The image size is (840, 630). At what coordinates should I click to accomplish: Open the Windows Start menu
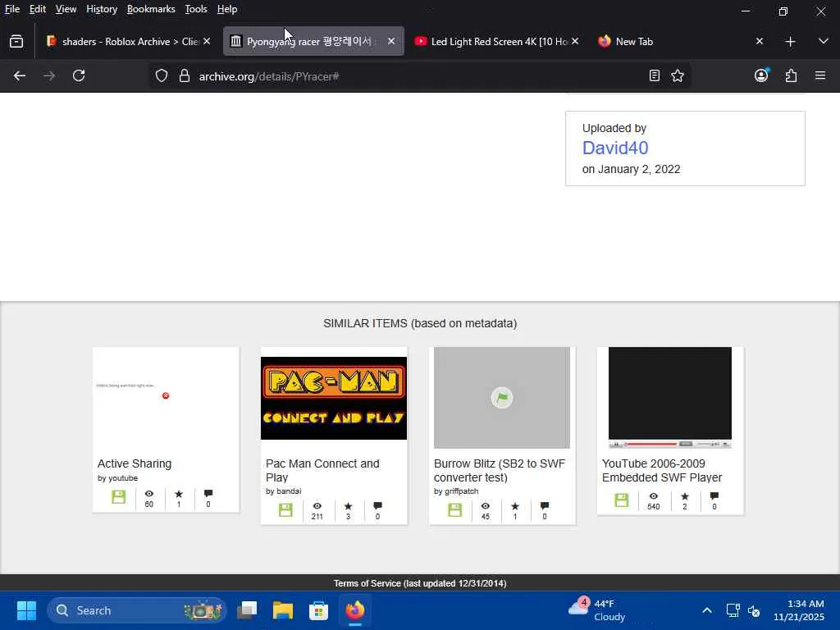[x=26, y=610]
